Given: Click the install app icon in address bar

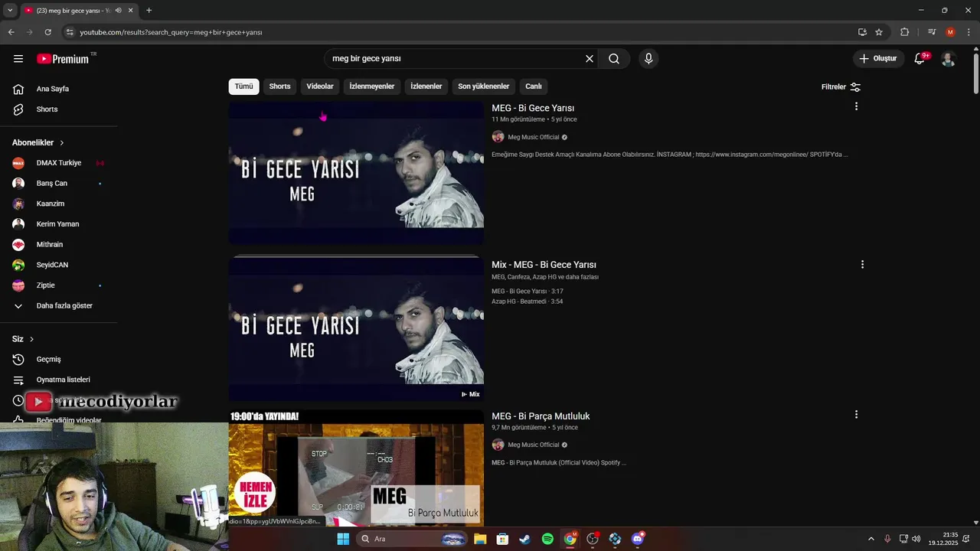Looking at the screenshot, I should [x=862, y=32].
